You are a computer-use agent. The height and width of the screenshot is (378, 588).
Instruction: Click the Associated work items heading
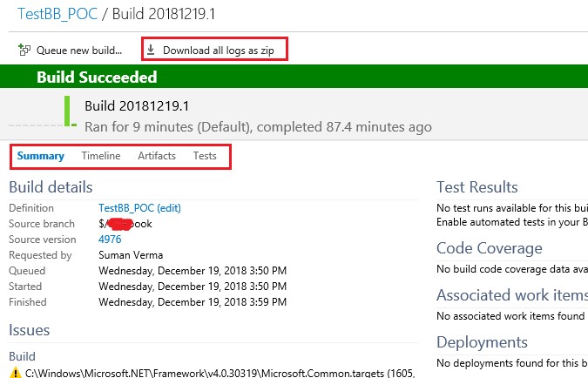tap(512, 295)
